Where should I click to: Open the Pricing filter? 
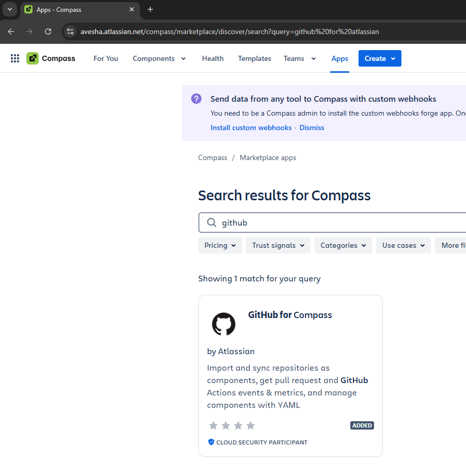220,245
